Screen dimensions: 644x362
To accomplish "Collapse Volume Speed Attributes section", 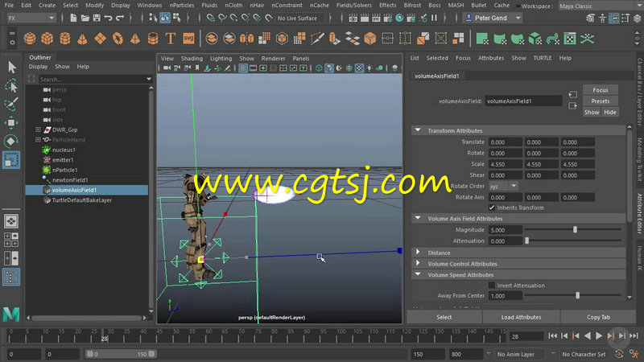I will coord(418,274).
